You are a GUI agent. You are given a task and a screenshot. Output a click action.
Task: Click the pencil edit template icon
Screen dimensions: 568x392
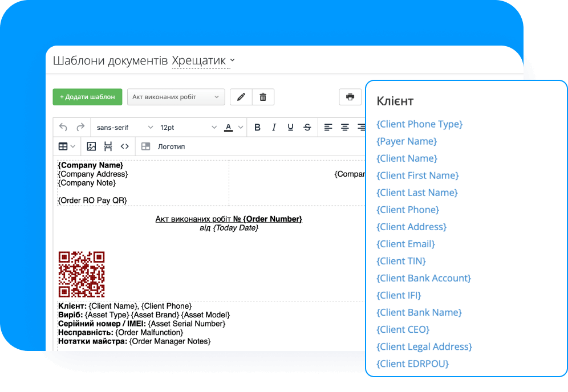(x=241, y=97)
